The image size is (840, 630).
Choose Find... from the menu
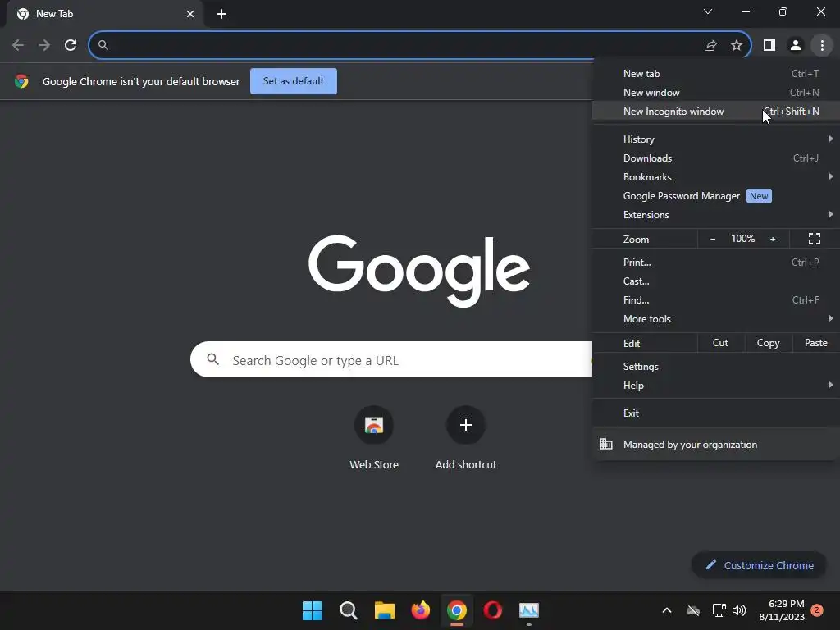click(x=715, y=300)
